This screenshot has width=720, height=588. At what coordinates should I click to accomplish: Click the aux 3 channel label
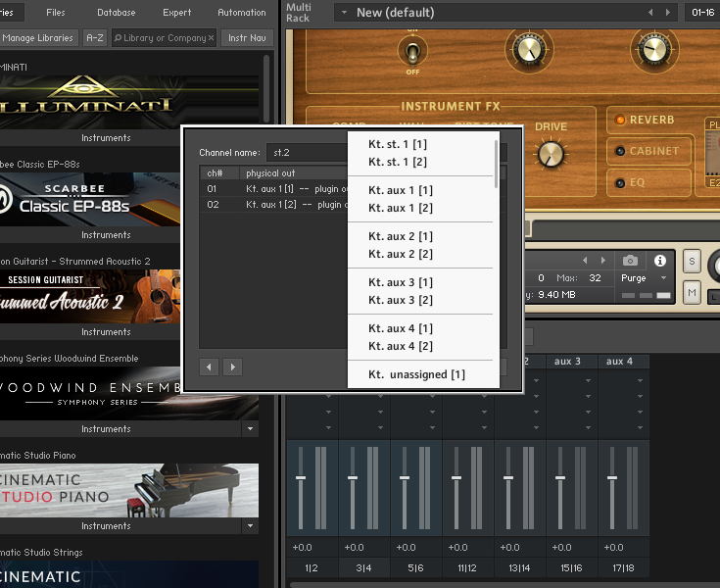pos(567,361)
